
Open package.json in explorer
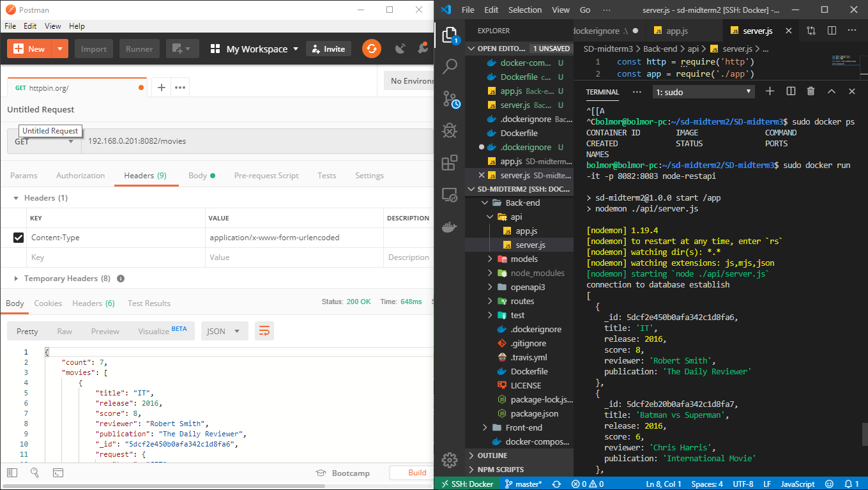tap(535, 413)
